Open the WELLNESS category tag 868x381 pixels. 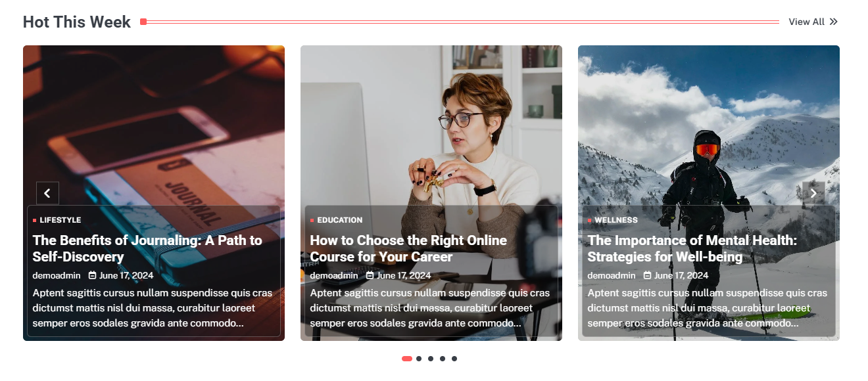tap(616, 220)
